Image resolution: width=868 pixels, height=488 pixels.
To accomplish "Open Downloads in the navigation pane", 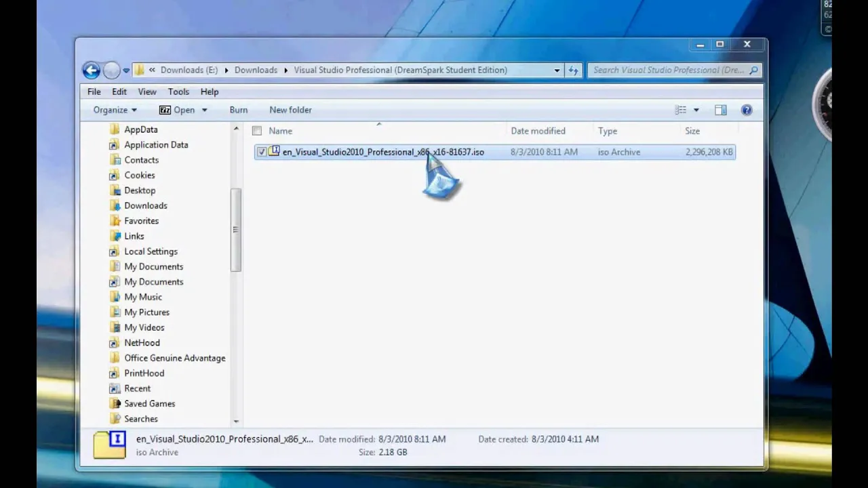I will tap(146, 205).
